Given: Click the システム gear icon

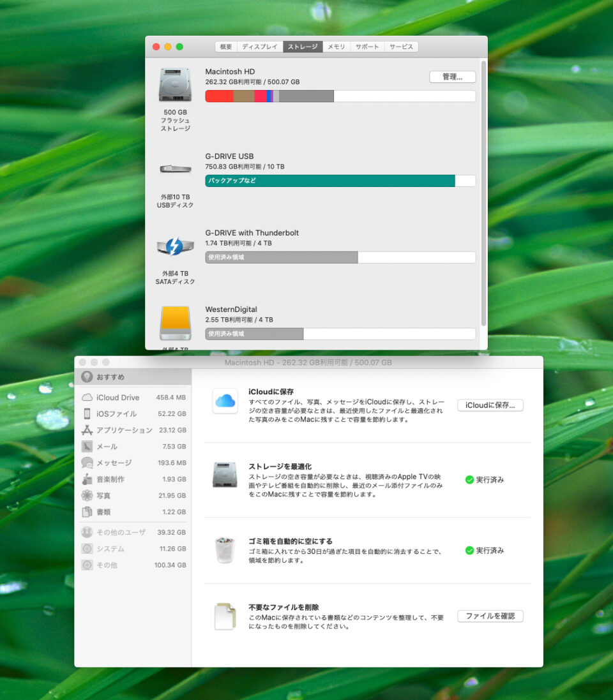Looking at the screenshot, I should point(87,549).
